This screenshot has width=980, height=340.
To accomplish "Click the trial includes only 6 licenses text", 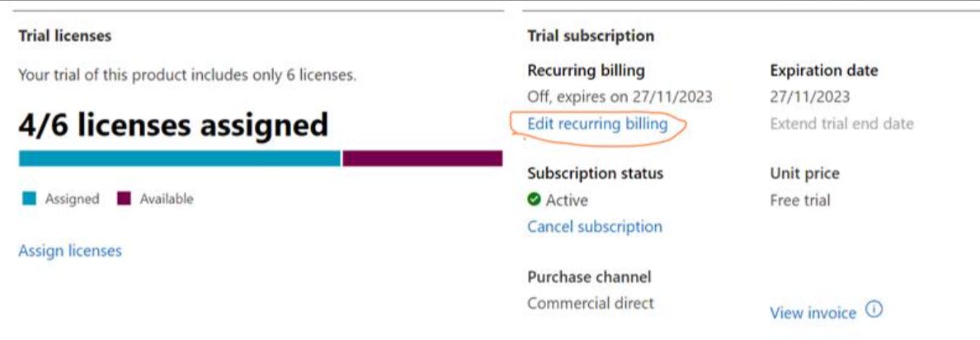I will pos(187,75).
